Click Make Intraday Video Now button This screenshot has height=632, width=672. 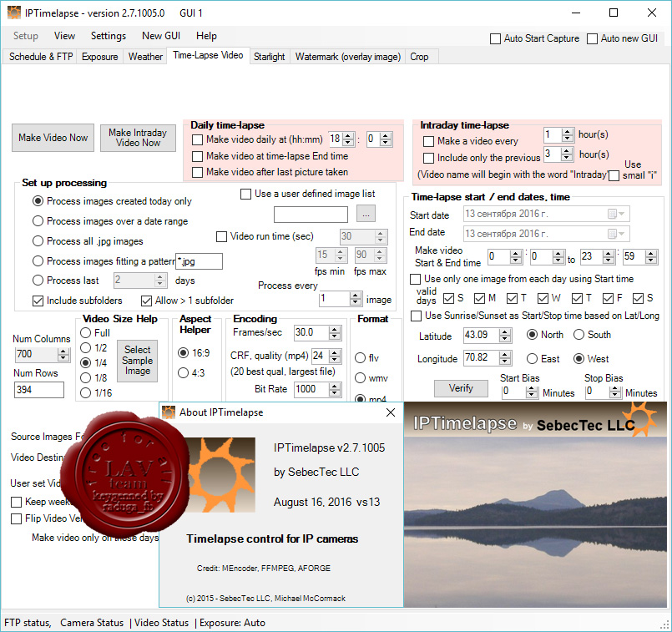tap(138, 138)
